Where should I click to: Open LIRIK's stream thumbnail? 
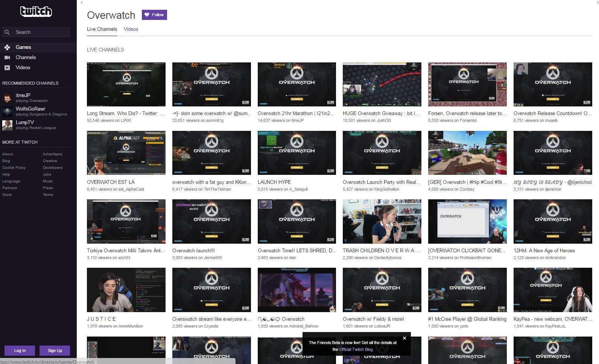(126, 84)
